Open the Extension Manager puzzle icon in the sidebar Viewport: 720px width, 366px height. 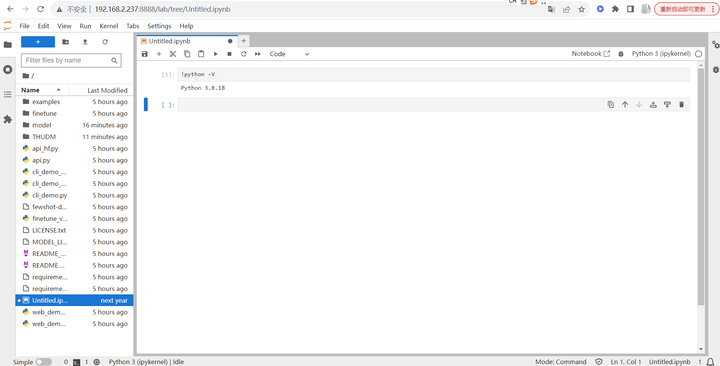coord(7,119)
